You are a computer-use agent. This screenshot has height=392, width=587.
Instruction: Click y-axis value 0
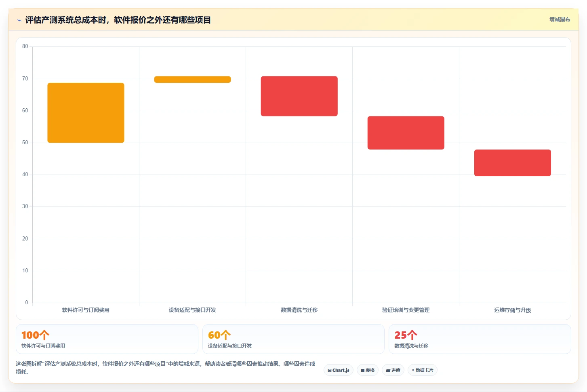coord(27,302)
